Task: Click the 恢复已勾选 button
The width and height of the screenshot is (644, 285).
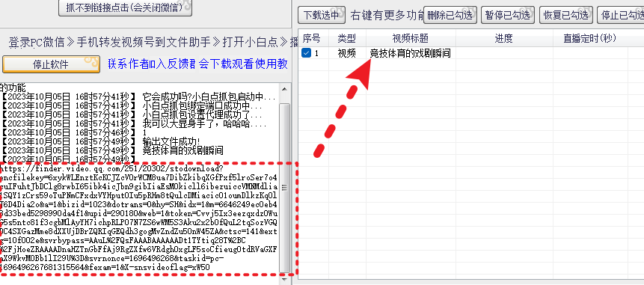Action: (x=566, y=15)
